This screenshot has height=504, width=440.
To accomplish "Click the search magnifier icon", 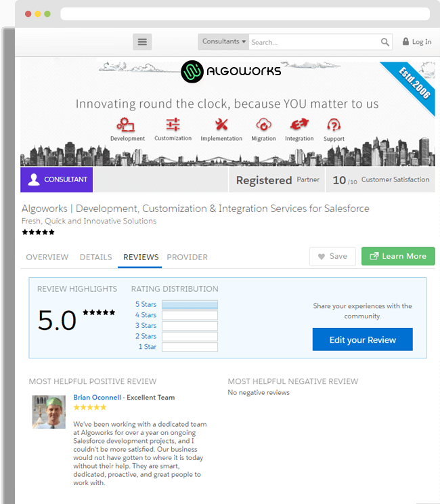I will click(x=385, y=42).
